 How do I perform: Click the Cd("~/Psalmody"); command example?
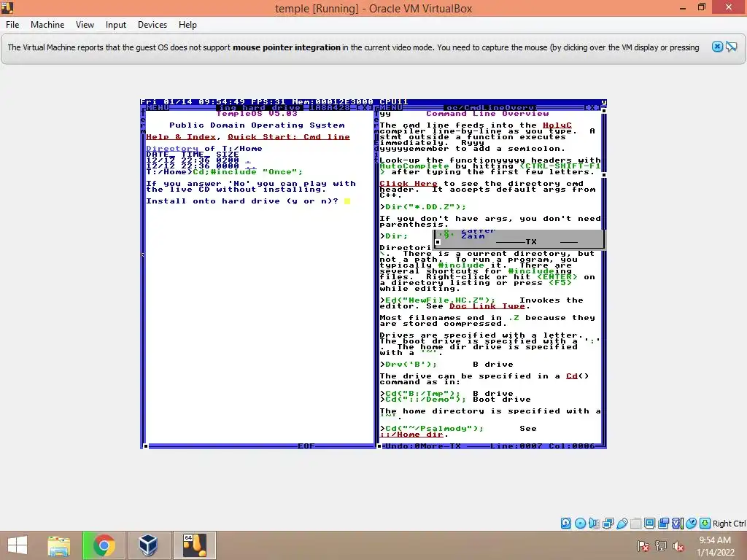[434, 429]
